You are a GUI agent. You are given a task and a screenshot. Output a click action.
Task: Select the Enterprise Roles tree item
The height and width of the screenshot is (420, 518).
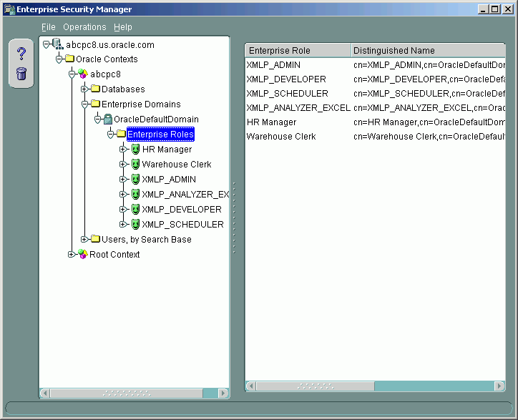160,135
